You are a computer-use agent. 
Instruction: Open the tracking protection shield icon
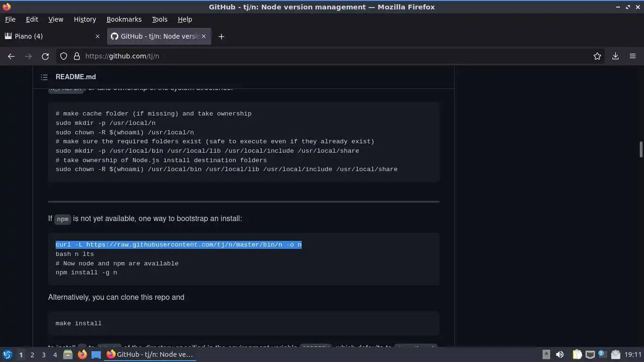[x=64, y=56]
